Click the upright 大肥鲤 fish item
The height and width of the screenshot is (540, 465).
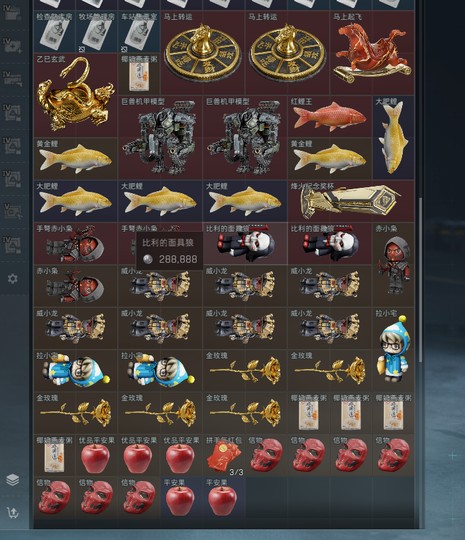[x=393, y=137]
